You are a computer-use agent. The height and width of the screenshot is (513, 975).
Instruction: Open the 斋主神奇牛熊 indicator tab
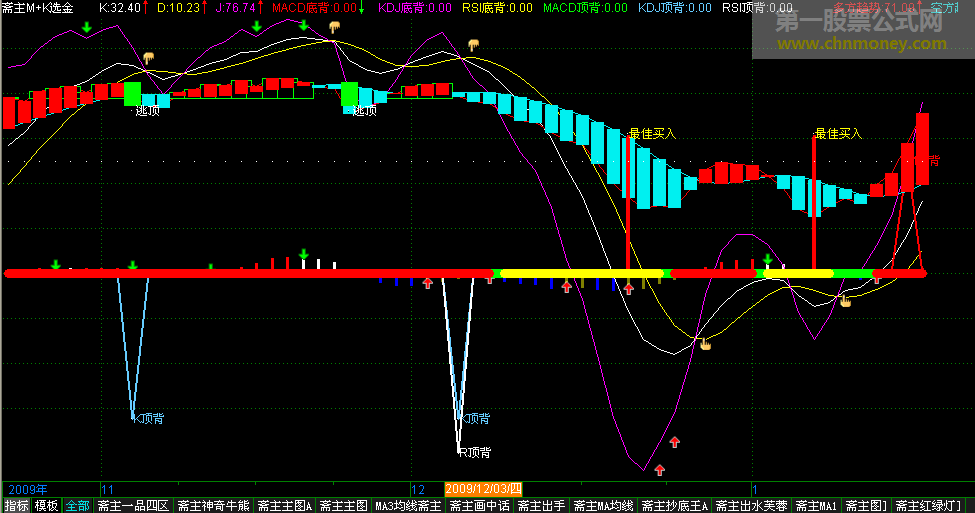tap(213, 505)
